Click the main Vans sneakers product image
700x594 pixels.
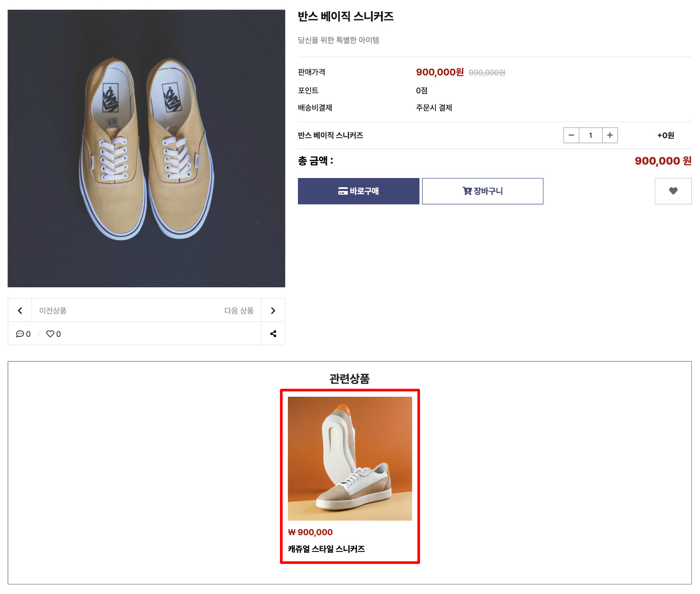[x=146, y=148]
